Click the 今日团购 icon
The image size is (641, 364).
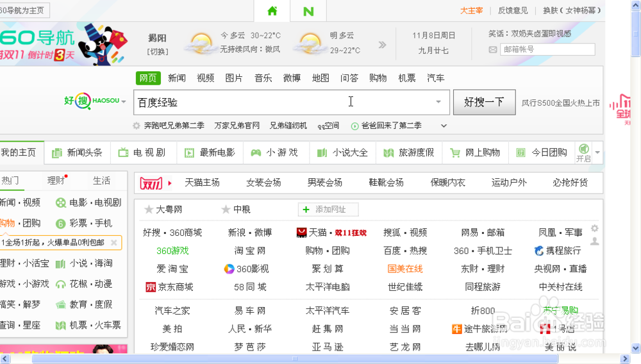click(520, 153)
